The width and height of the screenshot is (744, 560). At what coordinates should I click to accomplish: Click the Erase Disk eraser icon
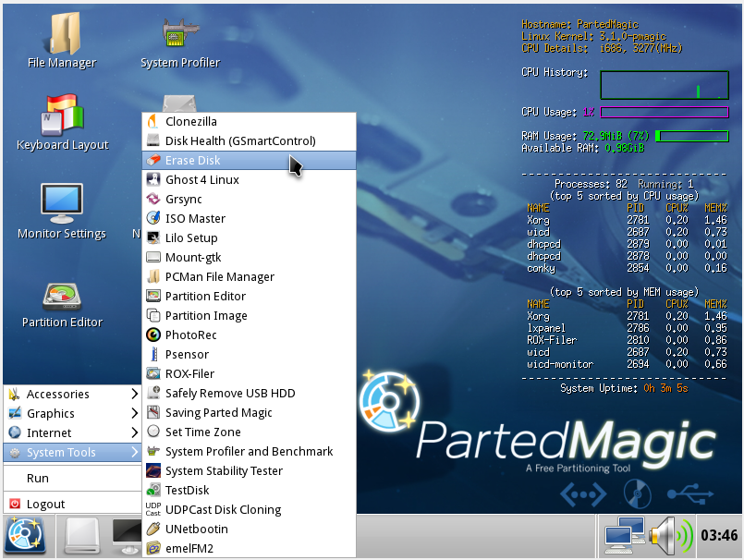(152, 161)
